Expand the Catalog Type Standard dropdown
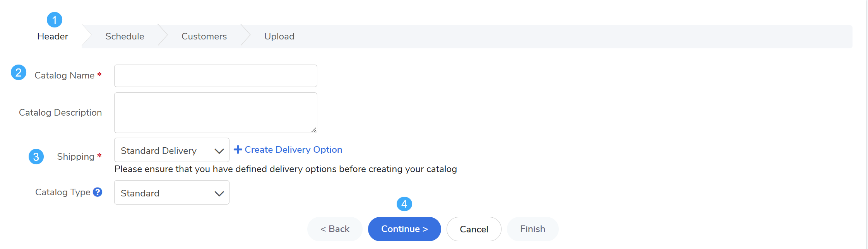Viewport: 868px width, 249px height. [172, 193]
